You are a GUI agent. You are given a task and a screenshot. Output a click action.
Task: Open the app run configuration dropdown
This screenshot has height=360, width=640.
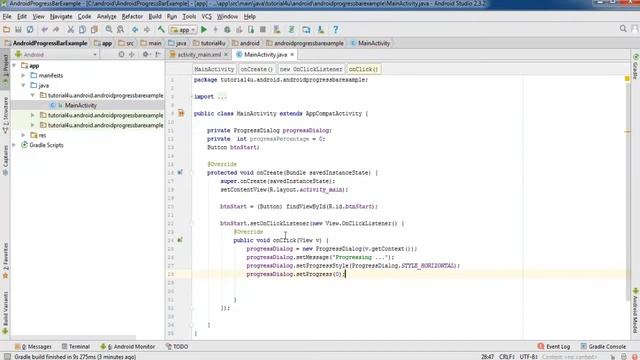(183, 29)
